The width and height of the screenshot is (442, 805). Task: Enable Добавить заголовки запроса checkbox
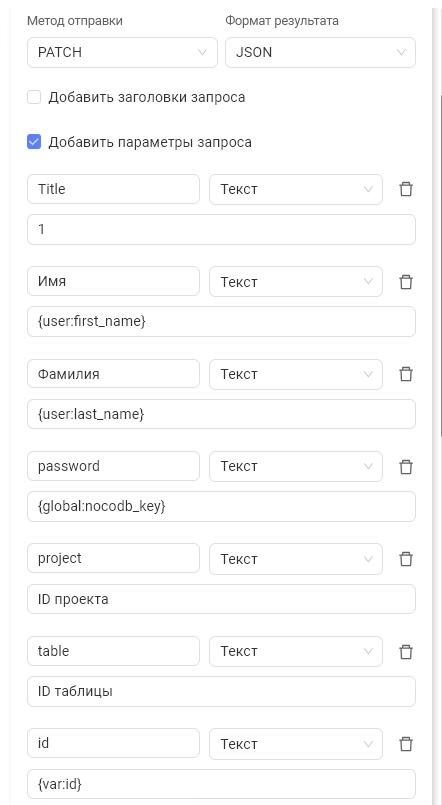pos(34,97)
